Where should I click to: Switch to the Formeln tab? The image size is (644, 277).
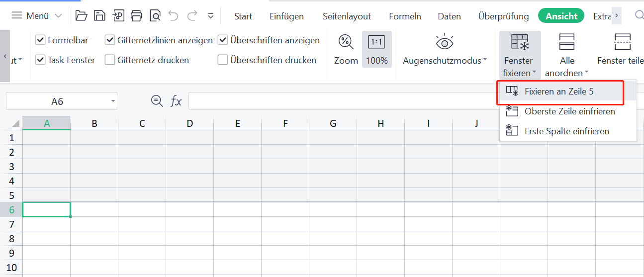coord(405,16)
